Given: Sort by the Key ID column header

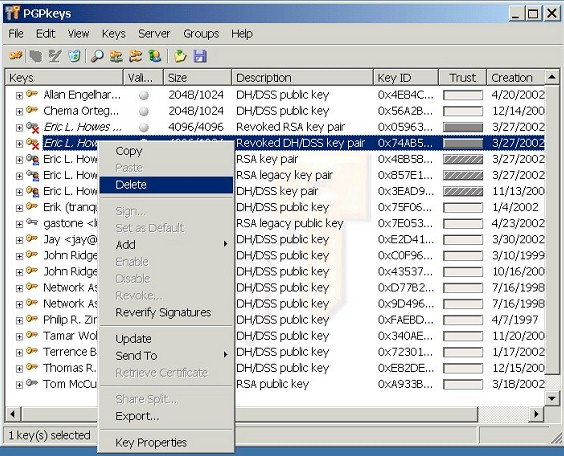Looking at the screenshot, I should (x=406, y=78).
